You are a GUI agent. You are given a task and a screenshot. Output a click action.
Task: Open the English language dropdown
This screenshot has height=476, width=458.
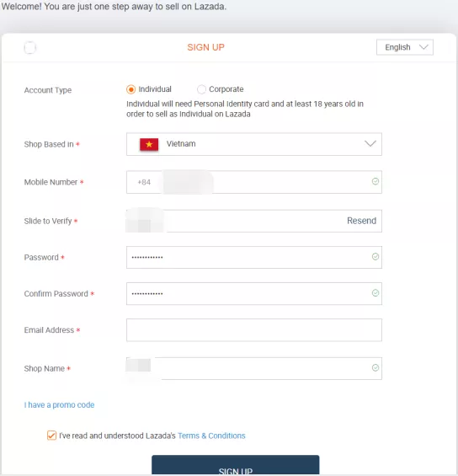pos(405,47)
